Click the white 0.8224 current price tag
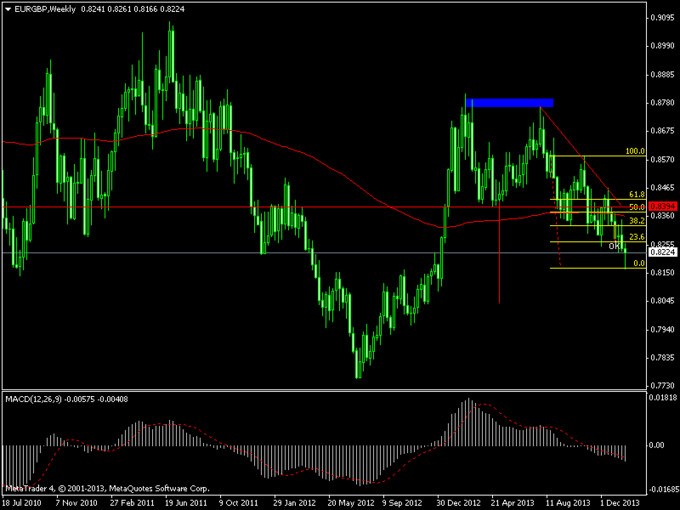680x510 pixels. click(x=662, y=253)
